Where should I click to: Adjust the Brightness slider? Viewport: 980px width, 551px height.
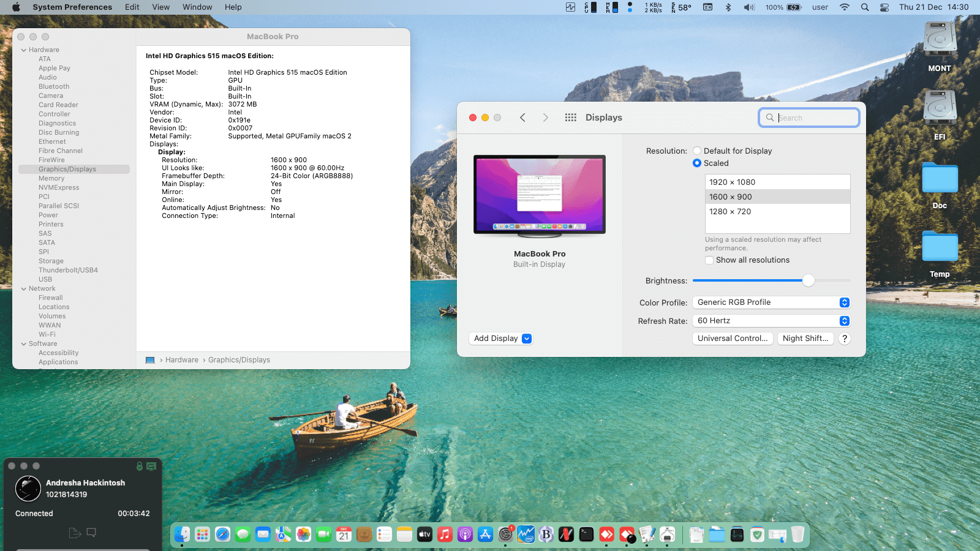coord(809,280)
